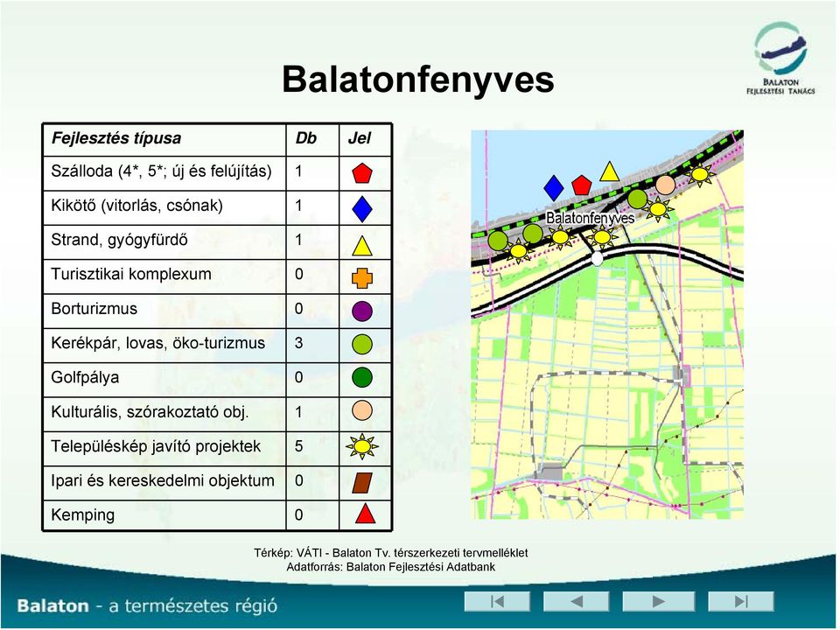Click the Db value 3 in Kerékpár row
This screenshot has height=630, width=840.
(x=299, y=343)
